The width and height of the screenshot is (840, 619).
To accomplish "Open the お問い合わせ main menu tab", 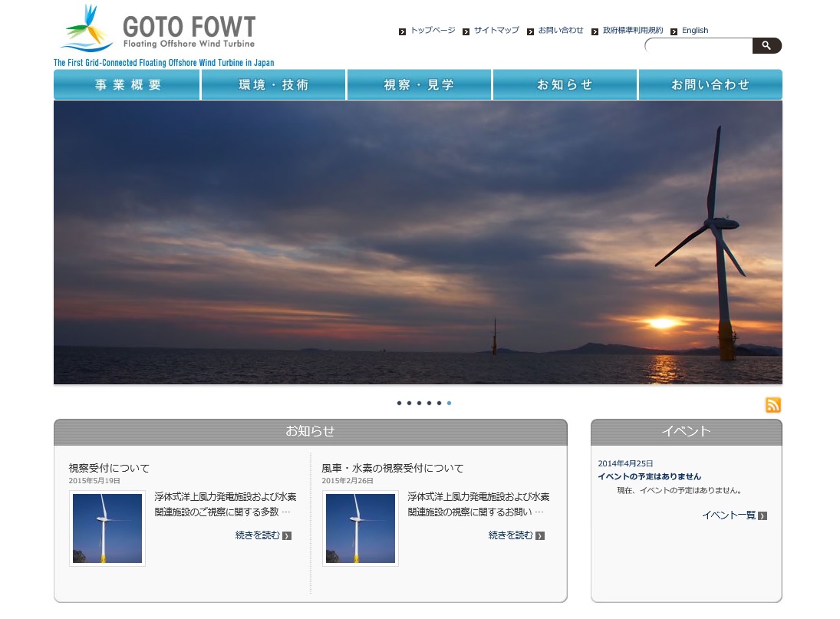I will tap(710, 84).
